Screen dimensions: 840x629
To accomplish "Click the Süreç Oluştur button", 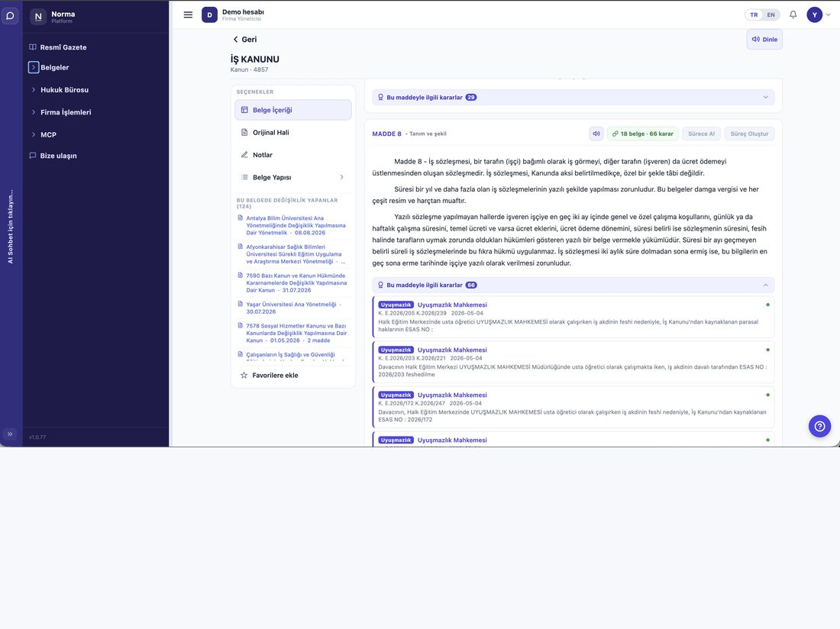I will coord(749,134).
